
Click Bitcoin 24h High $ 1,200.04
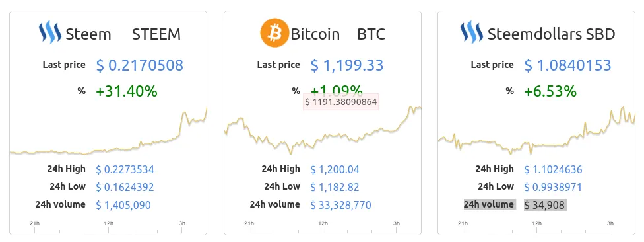pyautogui.click(x=335, y=169)
